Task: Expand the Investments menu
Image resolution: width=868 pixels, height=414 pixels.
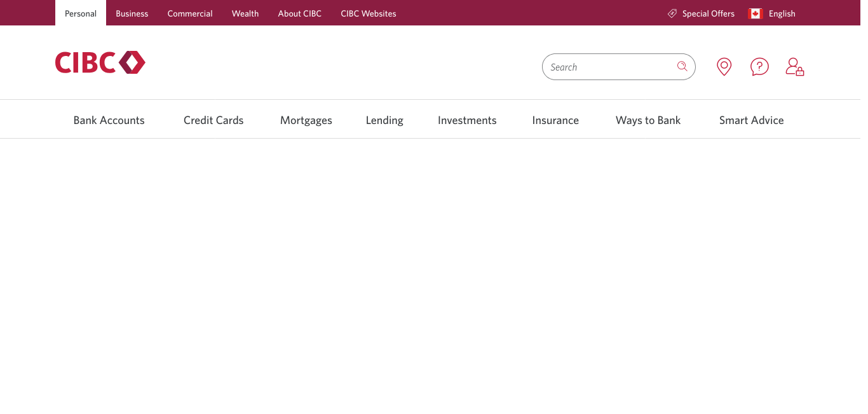Action: click(467, 120)
